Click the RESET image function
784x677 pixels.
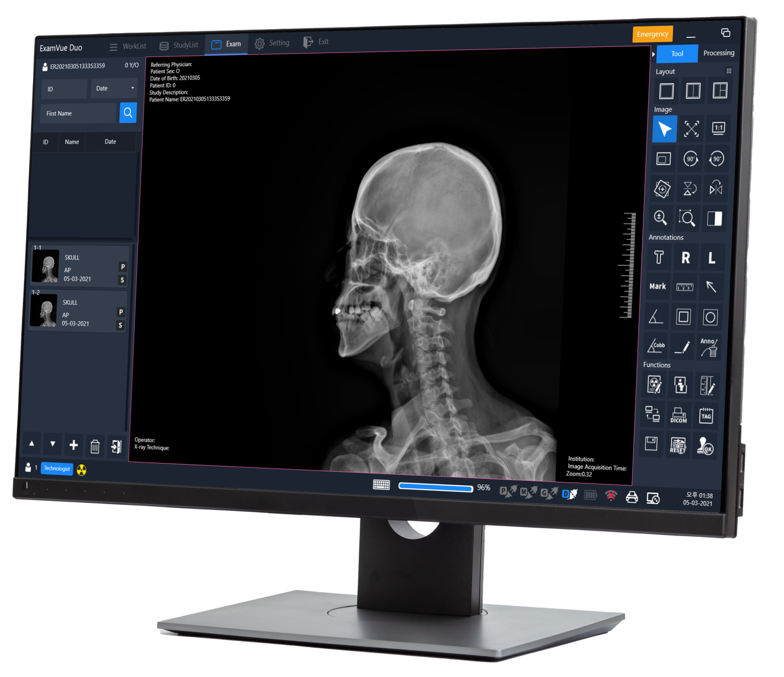click(x=678, y=444)
